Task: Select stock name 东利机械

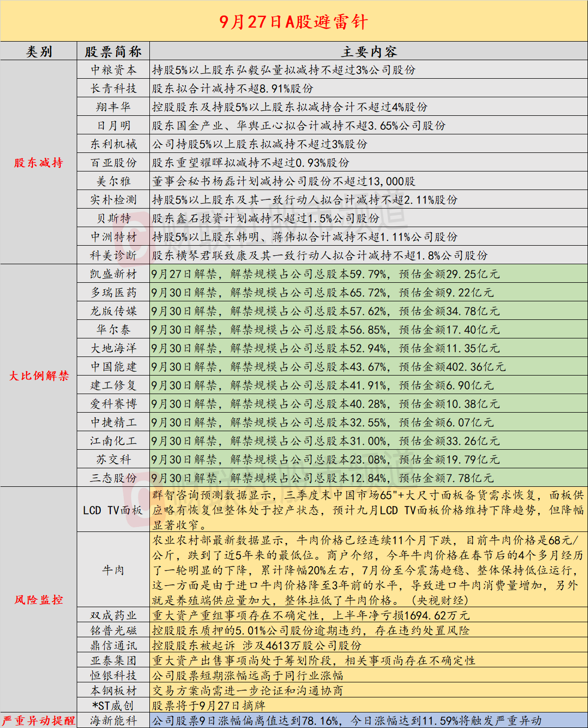Action: [x=113, y=144]
